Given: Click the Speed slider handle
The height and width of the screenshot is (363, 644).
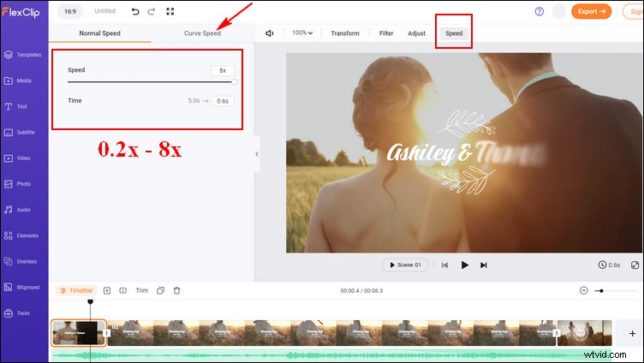Looking at the screenshot, I should point(234,82).
